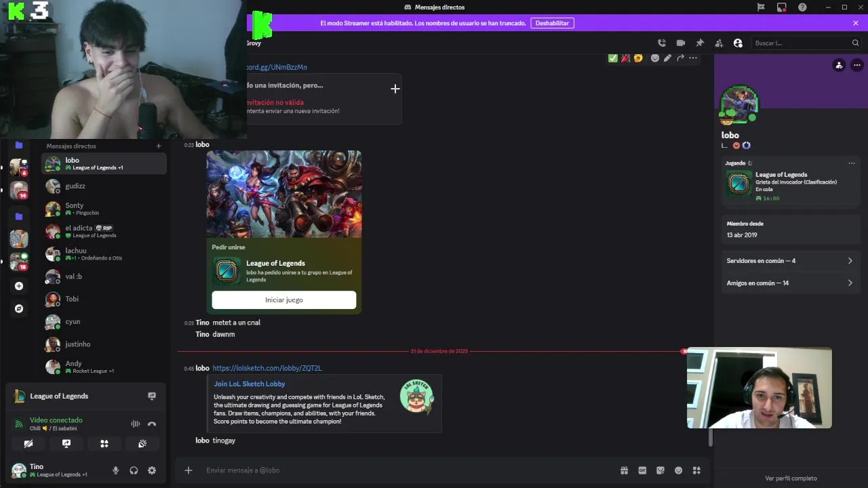Open DM with el adicta
This screenshot has height=488, width=868.
[104, 231]
